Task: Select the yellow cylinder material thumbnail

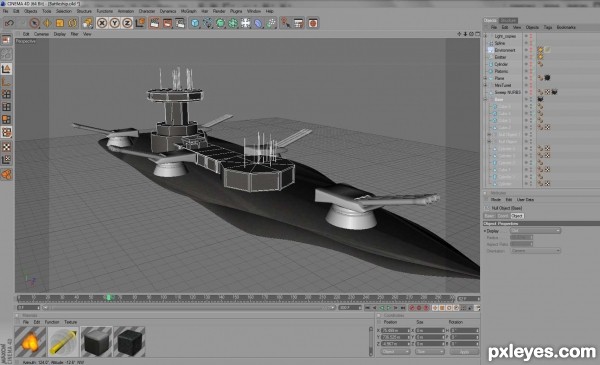Action: pyautogui.click(x=63, y=342)
